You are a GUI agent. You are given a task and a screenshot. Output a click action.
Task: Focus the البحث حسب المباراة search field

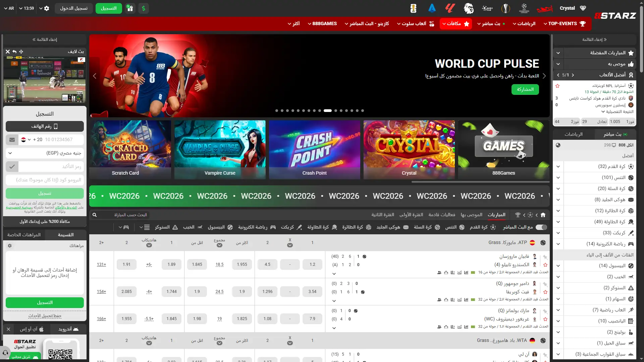click(125, 215)
